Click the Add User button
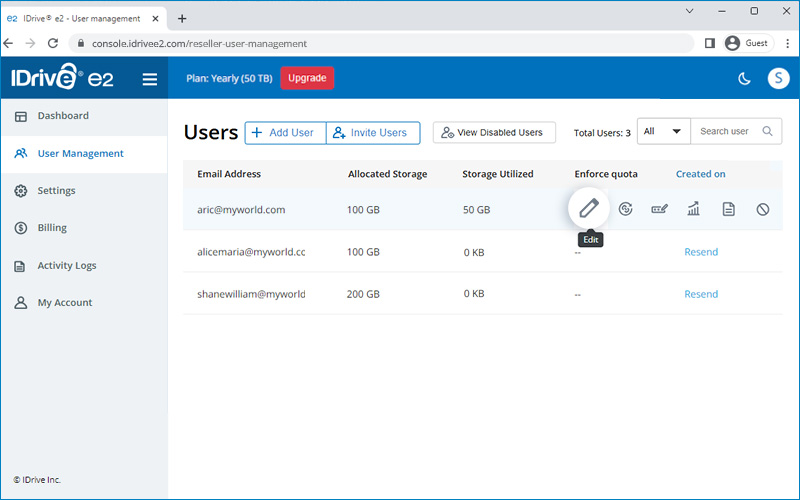Screen dimensions: 800x500 tap(285, 133)
